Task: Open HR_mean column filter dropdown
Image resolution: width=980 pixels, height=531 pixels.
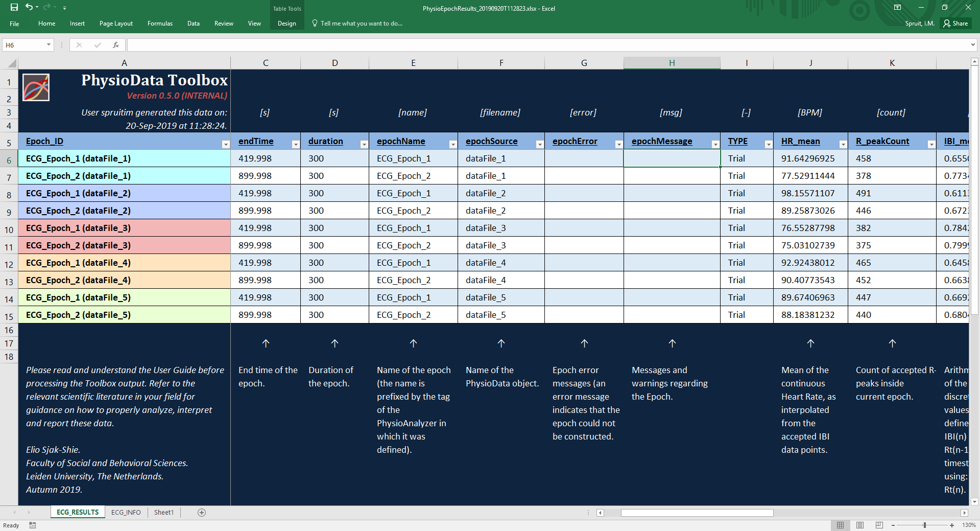Action: [843, 145]
